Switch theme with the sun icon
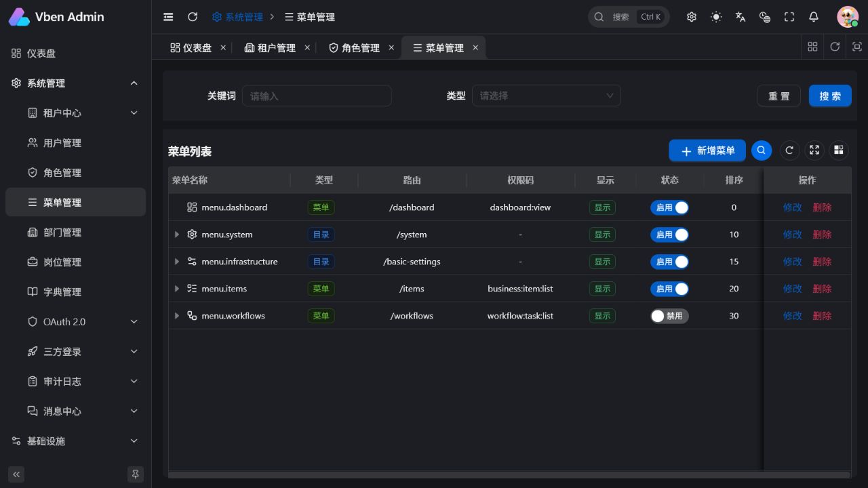 point(716,17)
